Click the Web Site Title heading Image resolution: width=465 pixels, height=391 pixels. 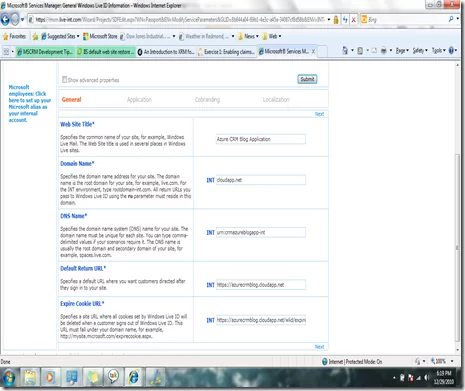77,124
